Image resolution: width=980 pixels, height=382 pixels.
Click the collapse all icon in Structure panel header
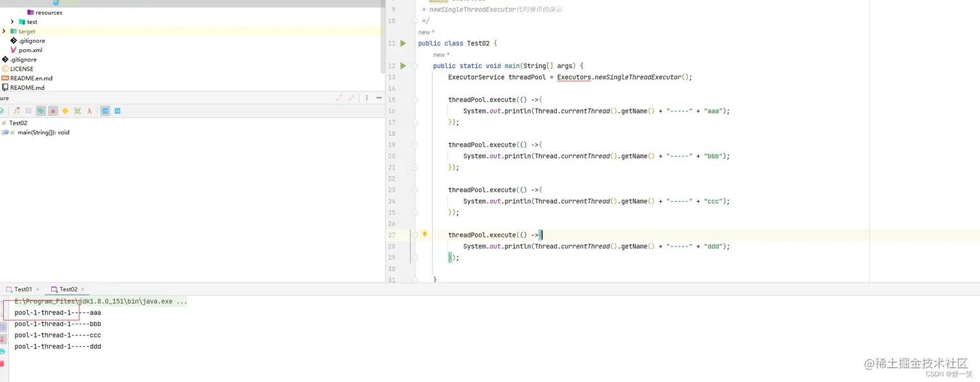coord(352,98)
